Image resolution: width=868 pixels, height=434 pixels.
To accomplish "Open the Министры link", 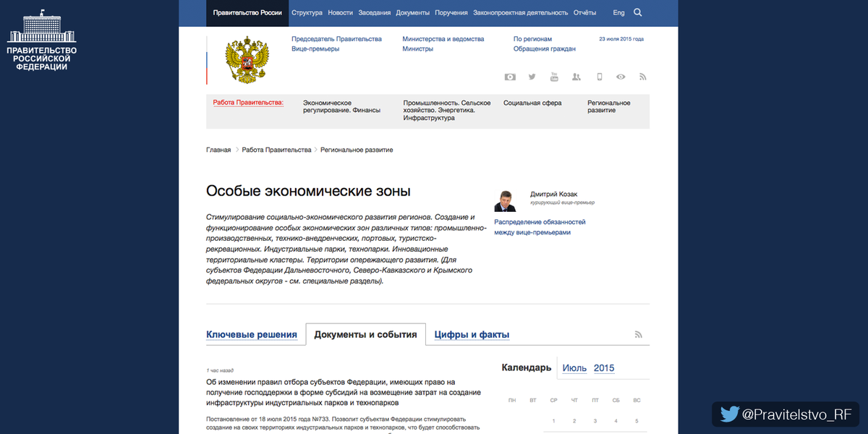I will coord(418,49).
